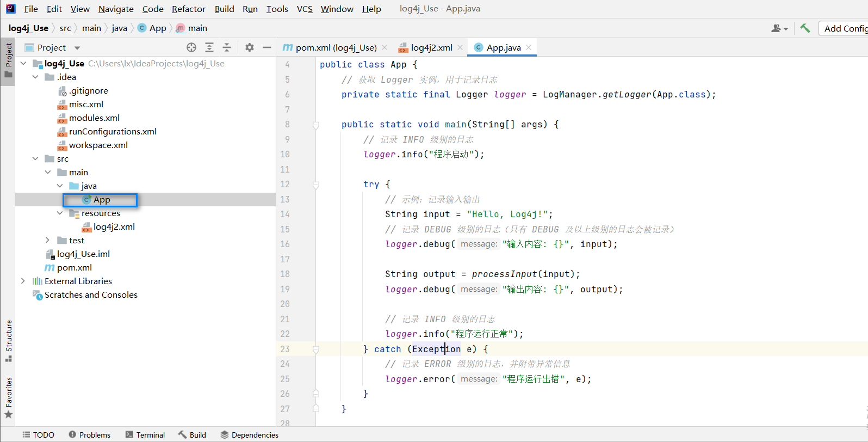Open the Build menu

click(x=224, y=9)
